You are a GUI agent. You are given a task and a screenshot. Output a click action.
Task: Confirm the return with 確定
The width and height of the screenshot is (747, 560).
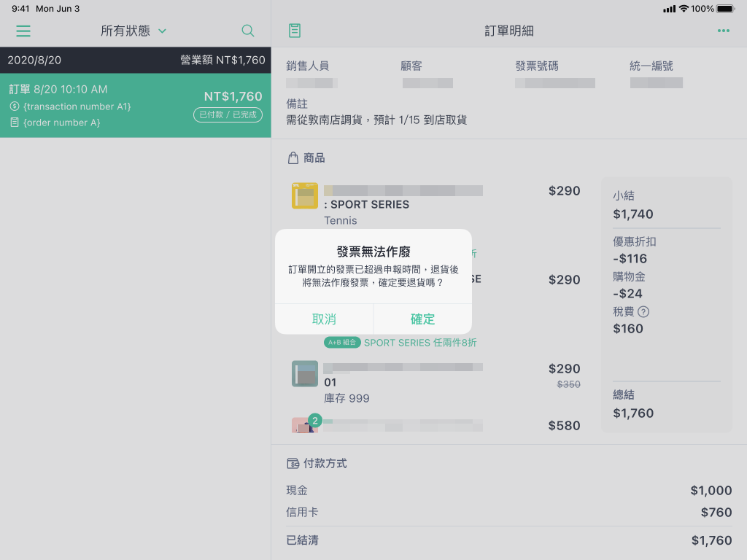(x=422, y=319)
